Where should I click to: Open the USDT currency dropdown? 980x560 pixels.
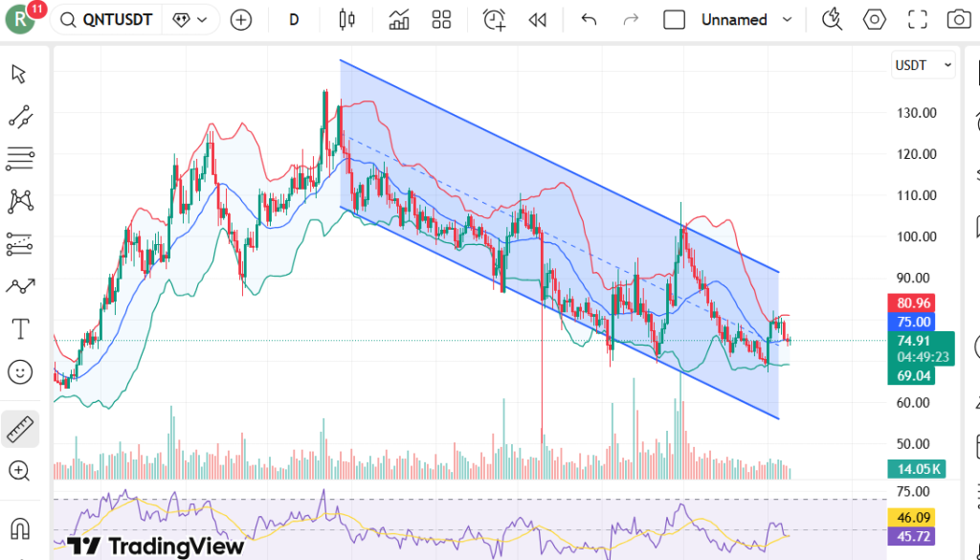click(x=923, y=65)
